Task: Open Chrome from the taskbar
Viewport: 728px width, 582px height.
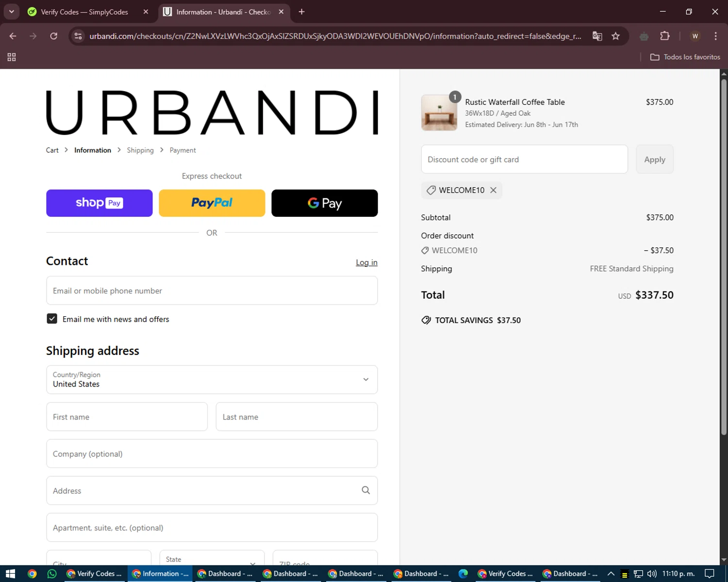Action: pos(32,574)
